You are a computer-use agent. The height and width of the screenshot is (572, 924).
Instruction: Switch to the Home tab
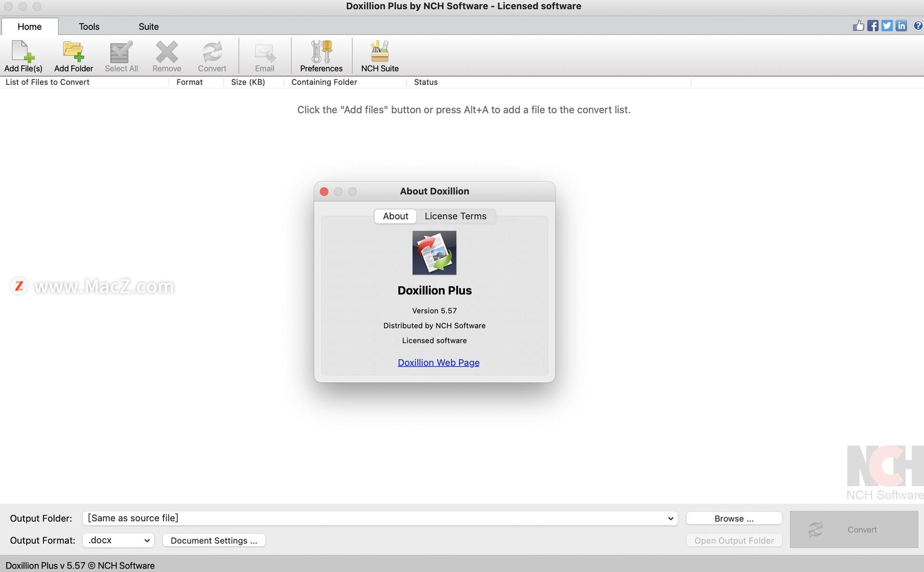[x=29, y=26]
